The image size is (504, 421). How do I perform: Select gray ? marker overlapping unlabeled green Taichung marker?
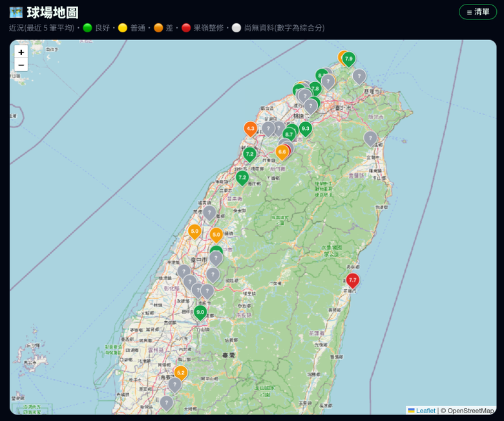[x=216, y=259]
